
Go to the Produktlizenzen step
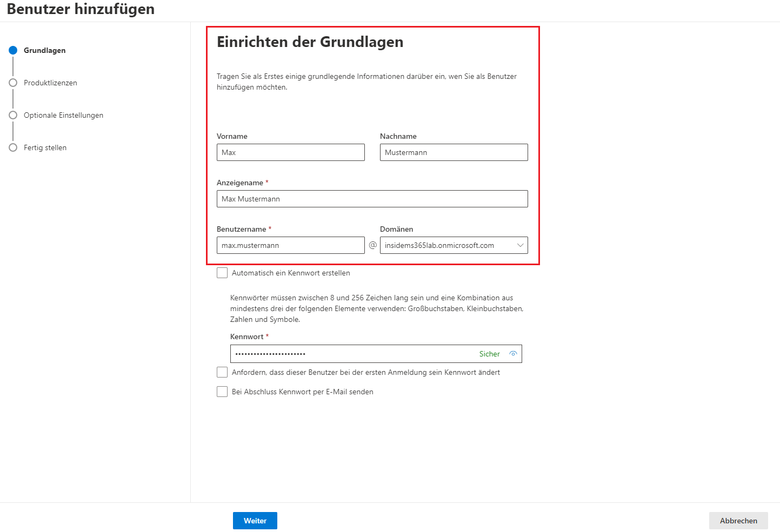(x=50, y=83)
